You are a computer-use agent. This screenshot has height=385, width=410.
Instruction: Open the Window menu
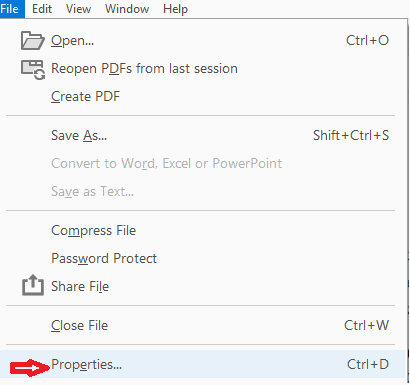[x=127, y=9]
